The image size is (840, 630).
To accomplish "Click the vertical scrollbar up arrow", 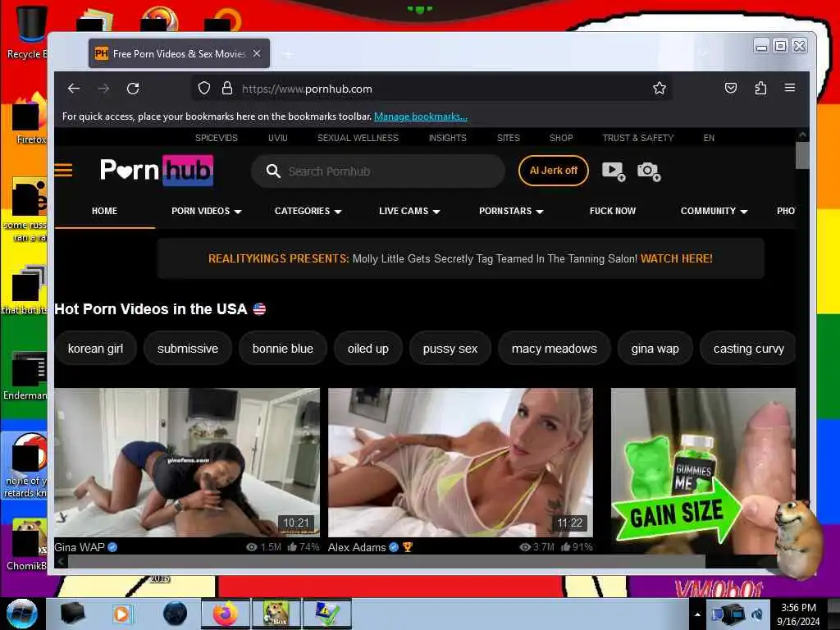I will [x=802, y=135].
